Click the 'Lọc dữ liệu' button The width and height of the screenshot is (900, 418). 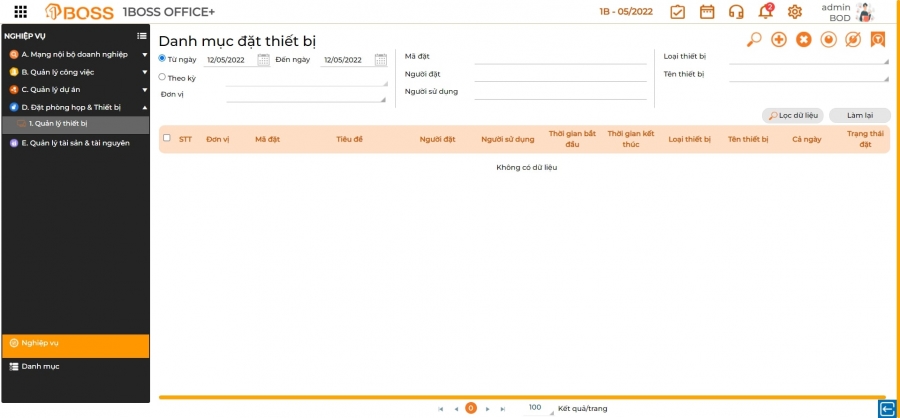(x=793, y=115)
